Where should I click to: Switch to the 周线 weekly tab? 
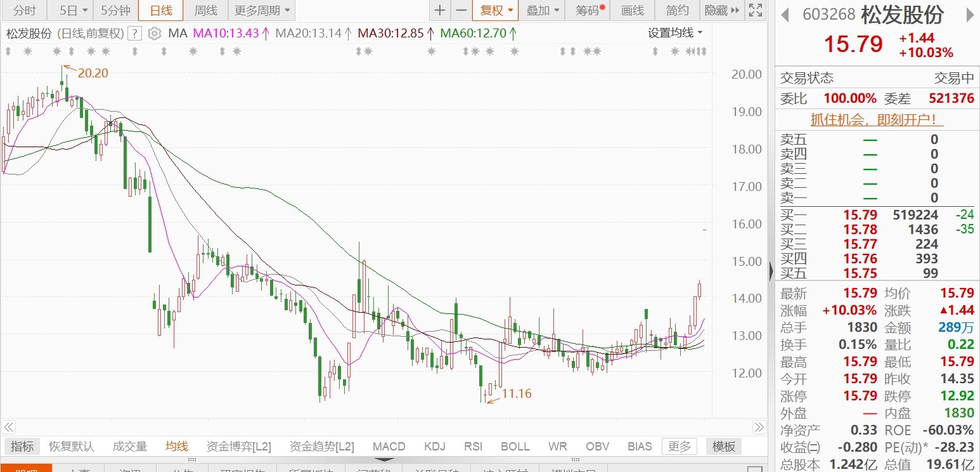[x=205, y=10]
